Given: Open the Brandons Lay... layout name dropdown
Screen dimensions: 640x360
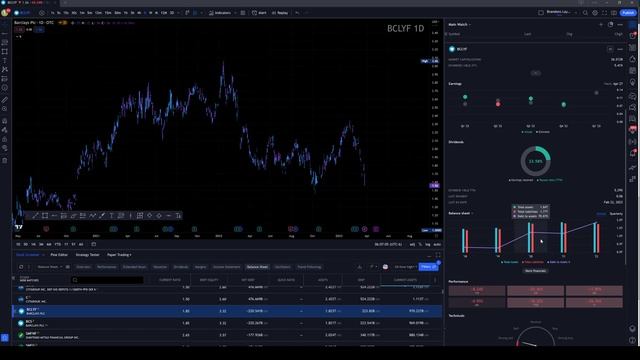Looking at the screenshot, I should pyautogui.click(x=558, y=13).
